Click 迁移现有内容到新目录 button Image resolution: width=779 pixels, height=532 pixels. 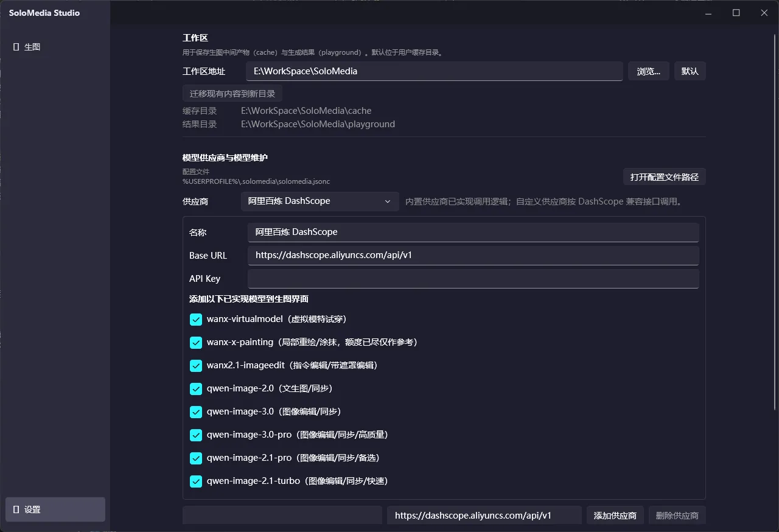click(x=232, y=94)
